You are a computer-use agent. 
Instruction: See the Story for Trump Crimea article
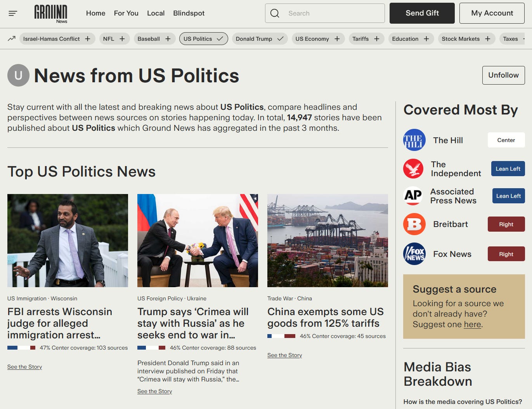pyautogui.click(x=154, y=391)
